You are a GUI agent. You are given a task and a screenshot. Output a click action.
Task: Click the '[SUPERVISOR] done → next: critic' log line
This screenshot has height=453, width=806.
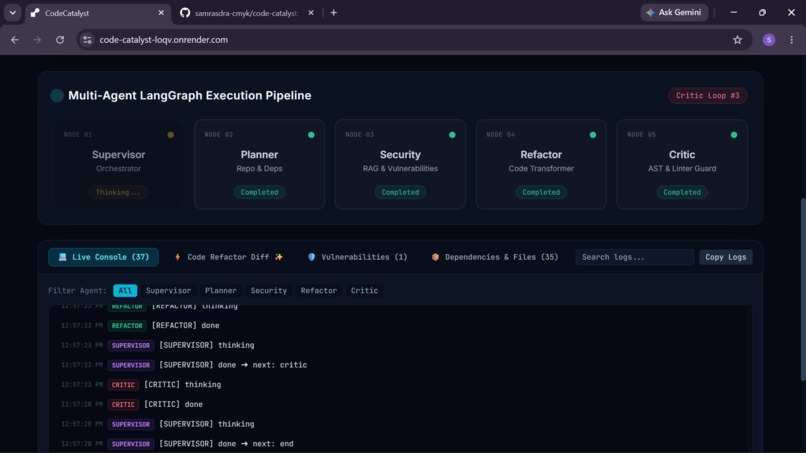(233, 365)
